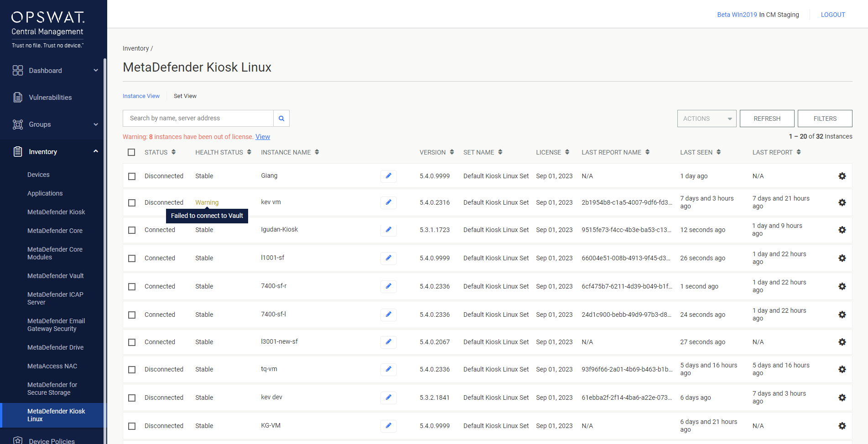The width and height of the screenshot is (868, 444).
Task: Check the l3001-new-sf instance checkbox
Action: click(x=132, y=342)
